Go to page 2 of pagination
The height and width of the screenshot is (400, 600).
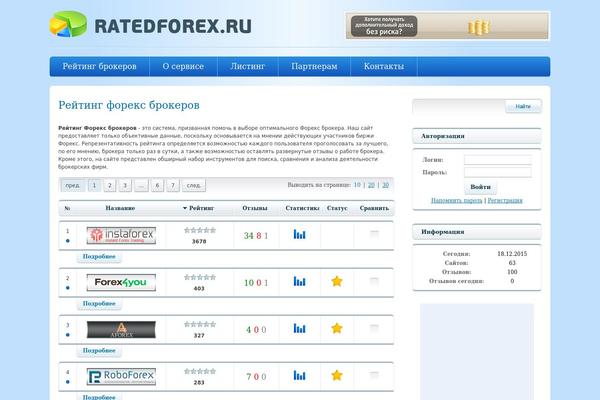(109, 186)
